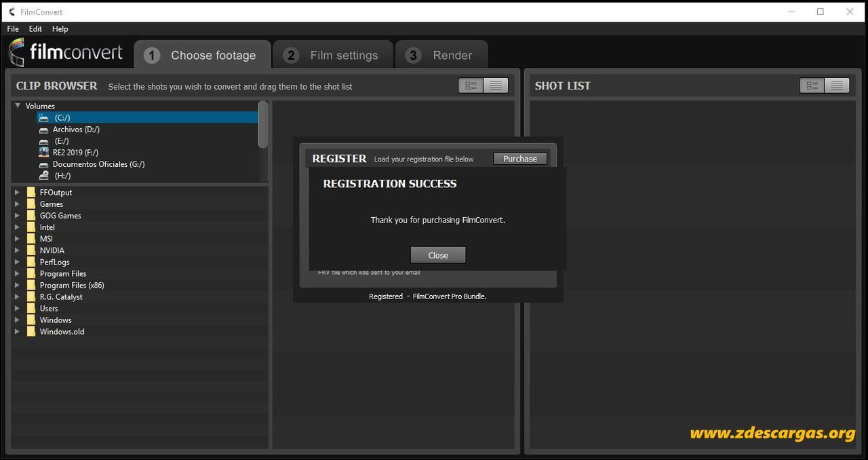The image size is (868, 460).
Task: Click the Close button in Registration Success dialog
Action: pyautogui.click(x=438, y=255)
